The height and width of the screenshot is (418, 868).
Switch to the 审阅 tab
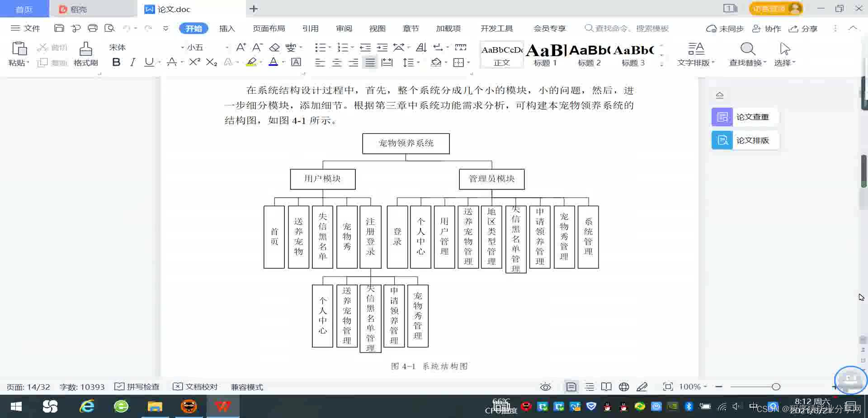click(x=344, y=28)
